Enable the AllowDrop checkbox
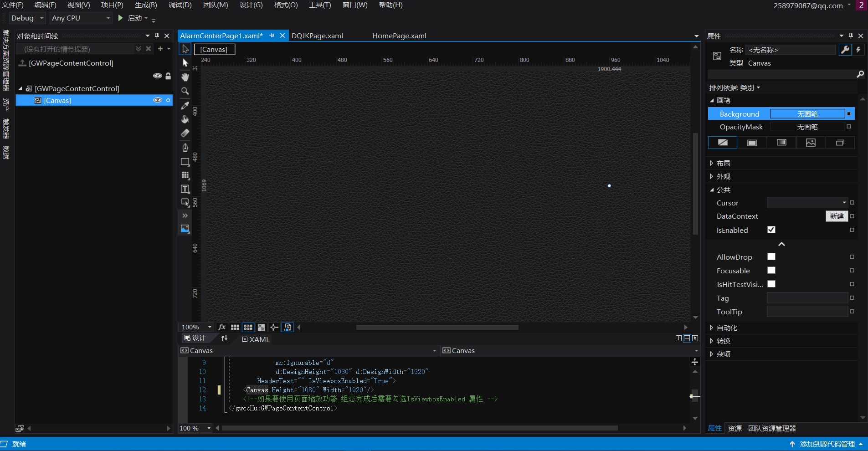This screenshot has height=451, width=868. tap(771, 257)
